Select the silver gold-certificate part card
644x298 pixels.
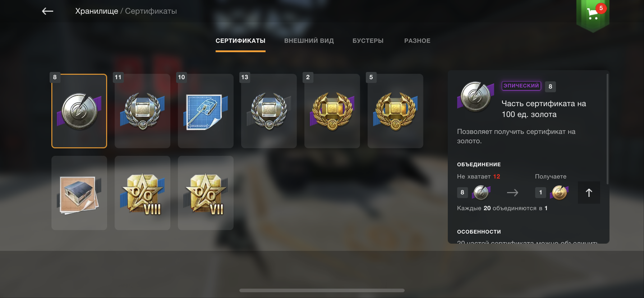coord(79,111)
